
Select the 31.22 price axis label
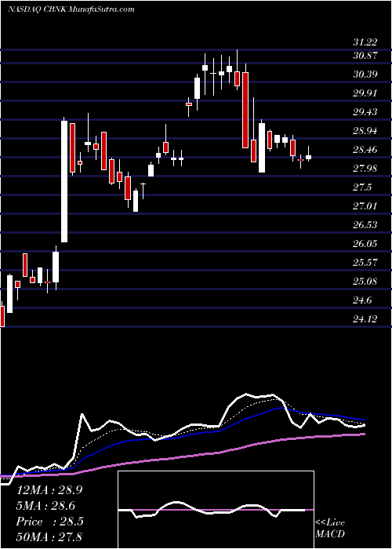click(365, 42)
